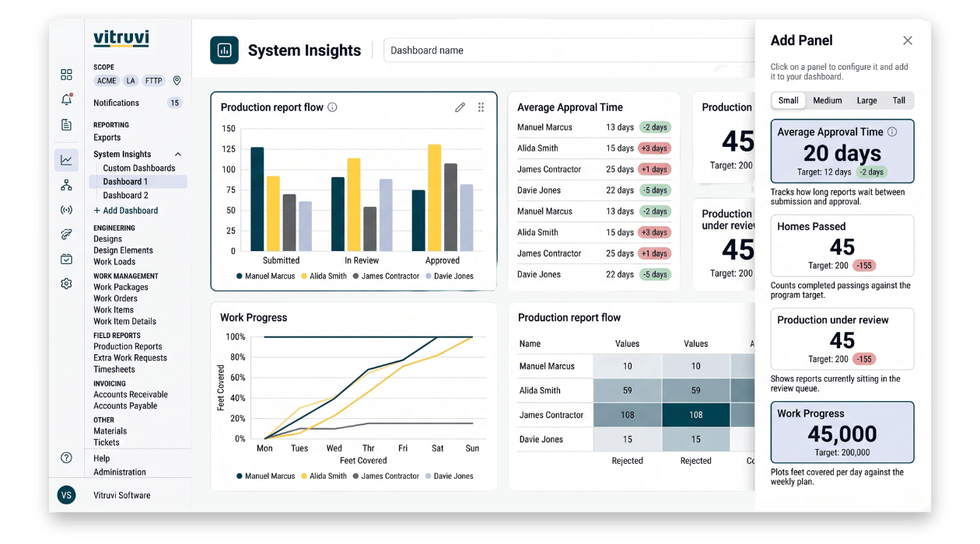Click the Dashboard name input field
Image resolution: width=980 pixels, height=544 pixels.
tap(569, 51)
